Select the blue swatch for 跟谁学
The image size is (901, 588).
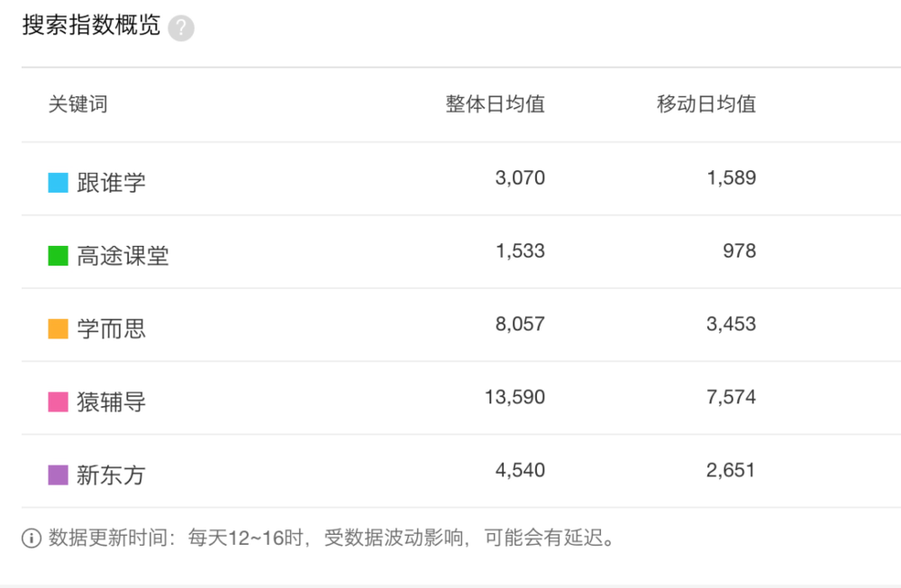click(x=58, y=183)
